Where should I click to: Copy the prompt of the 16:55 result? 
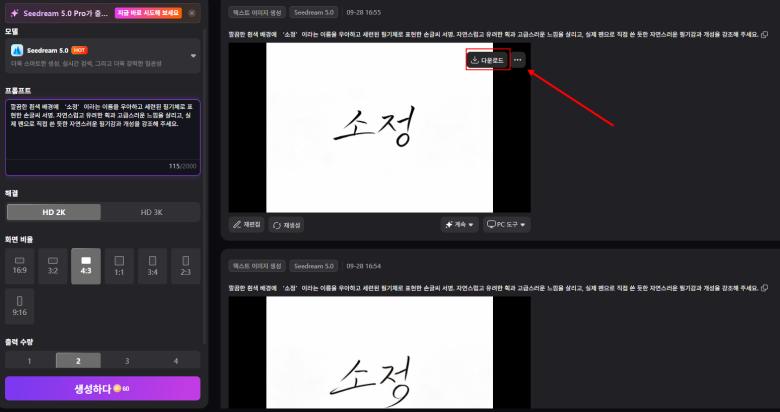765,34
